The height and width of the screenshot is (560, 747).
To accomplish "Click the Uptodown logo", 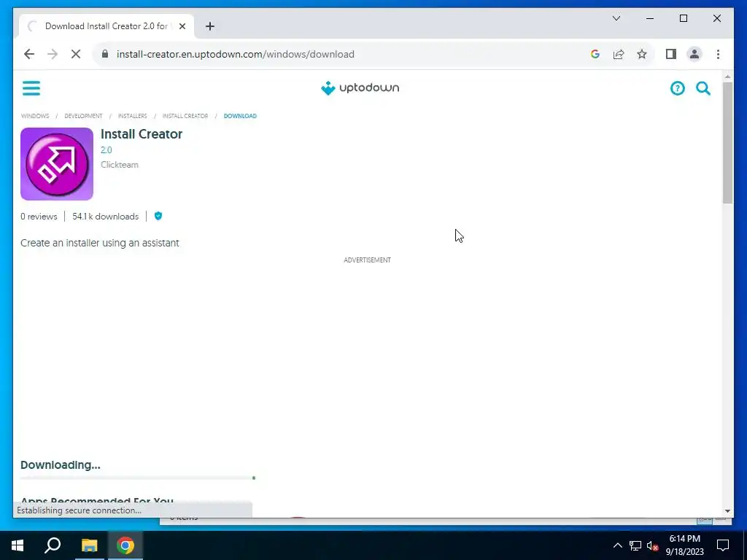I will coord(360,88).
